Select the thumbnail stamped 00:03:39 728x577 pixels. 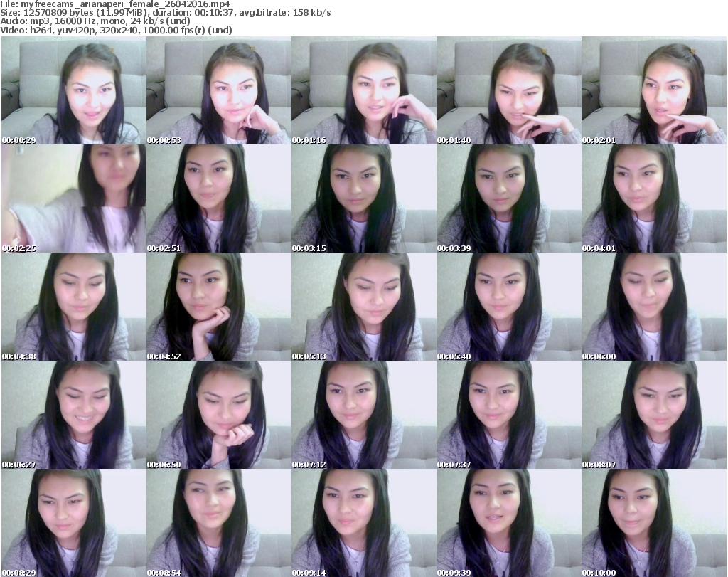coord(509,198)
